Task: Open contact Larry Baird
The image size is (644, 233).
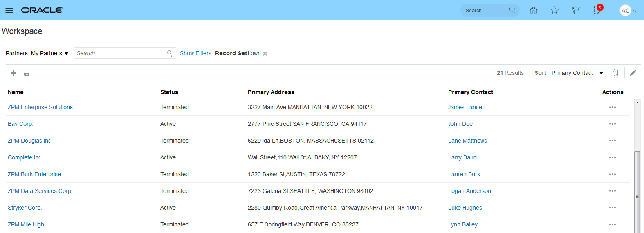Action: click(x=462, y=157)
